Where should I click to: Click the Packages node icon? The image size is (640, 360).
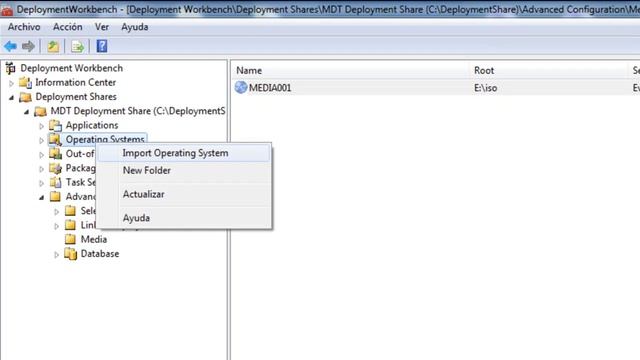[x=55, y=168]
